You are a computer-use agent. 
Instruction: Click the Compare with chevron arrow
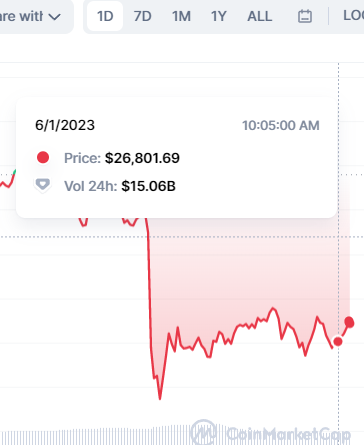[x=54, y=17]
